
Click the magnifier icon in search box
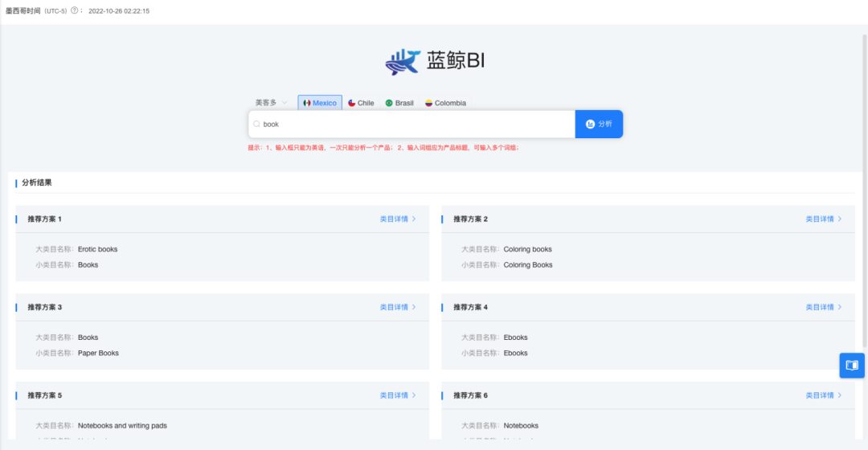[x=256, y=124]
